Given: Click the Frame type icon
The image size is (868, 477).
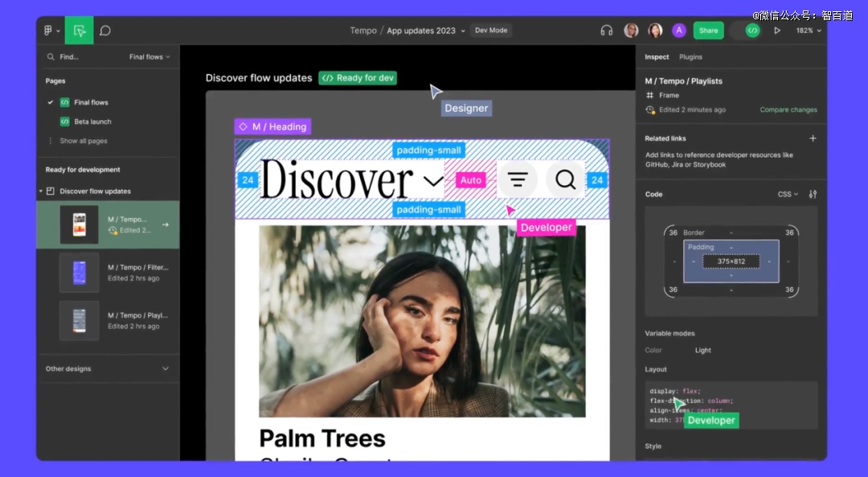Looking at the screenshot, I should pyautogui.click(x=650, y=95).
